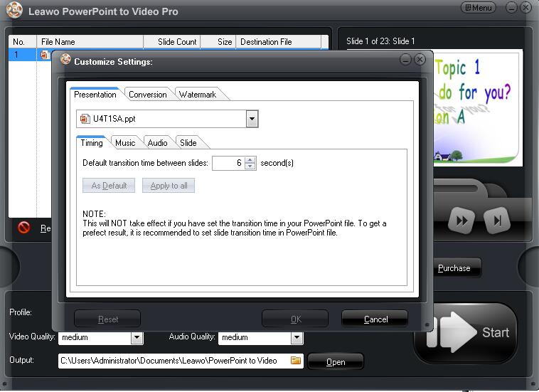The width and height of the screenshot is (539, 392).
Task: Open the output folder with Open button
Action: pos(336,362)
